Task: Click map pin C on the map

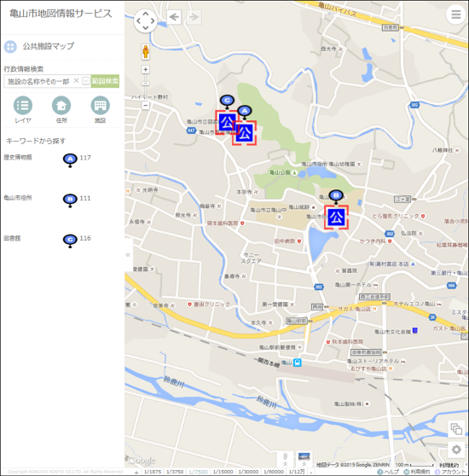Action: [227, 102]
